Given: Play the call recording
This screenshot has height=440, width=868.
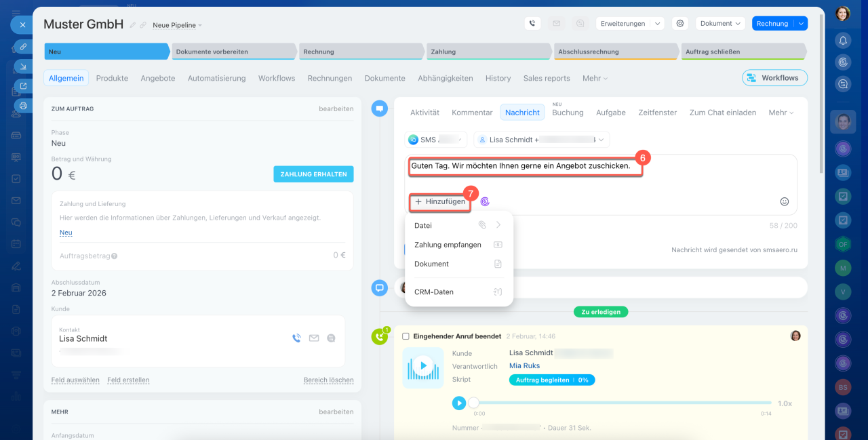Looking at the screenshot, I should point(459,403).
